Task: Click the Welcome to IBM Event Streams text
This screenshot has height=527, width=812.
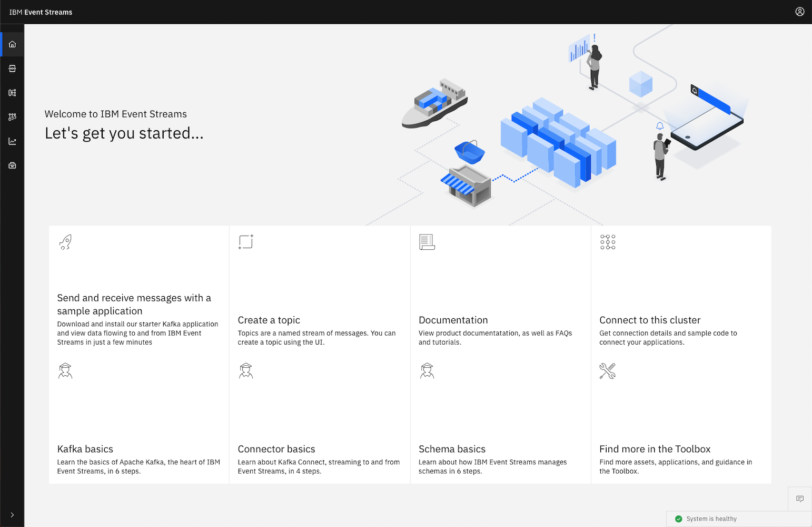Action: click(x=116, y=114)
